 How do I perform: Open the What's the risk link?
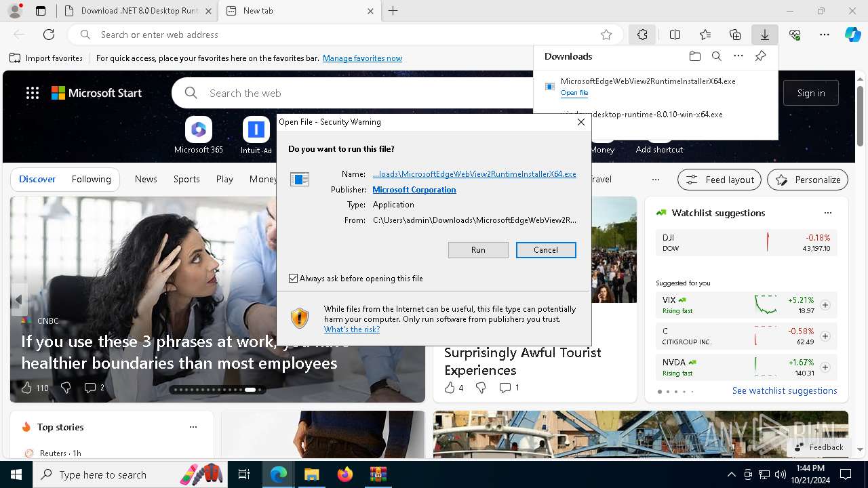352,329
